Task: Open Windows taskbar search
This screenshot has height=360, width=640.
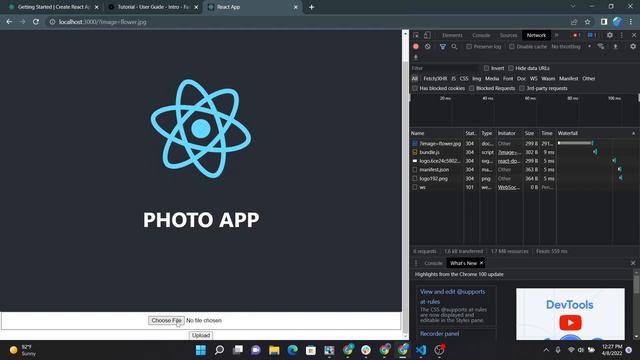Action: pyautogui.click(x=220, y=350)
